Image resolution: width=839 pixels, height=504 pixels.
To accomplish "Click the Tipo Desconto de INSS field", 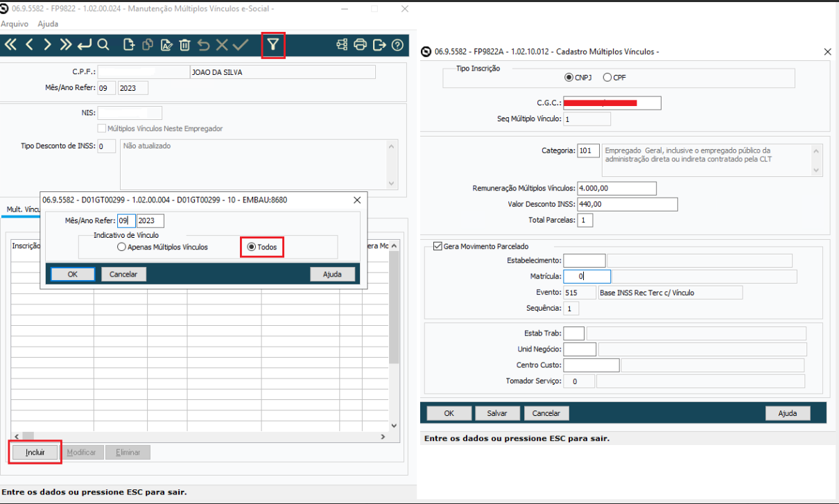I will [106, 146].
